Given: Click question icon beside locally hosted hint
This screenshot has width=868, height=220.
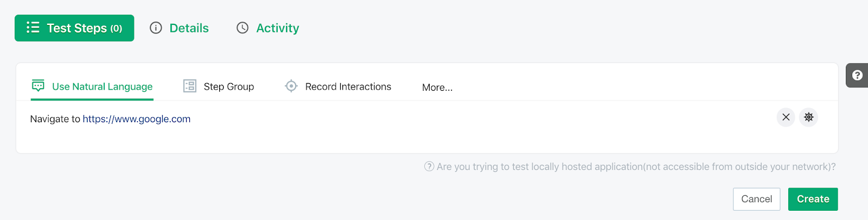Looking at the screenshot, I should [429, 166].
